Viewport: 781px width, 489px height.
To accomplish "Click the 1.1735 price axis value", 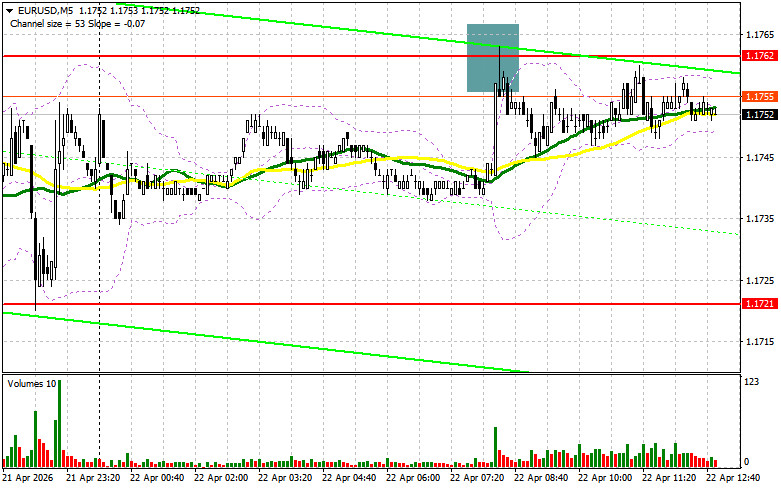I will [760, 219].
